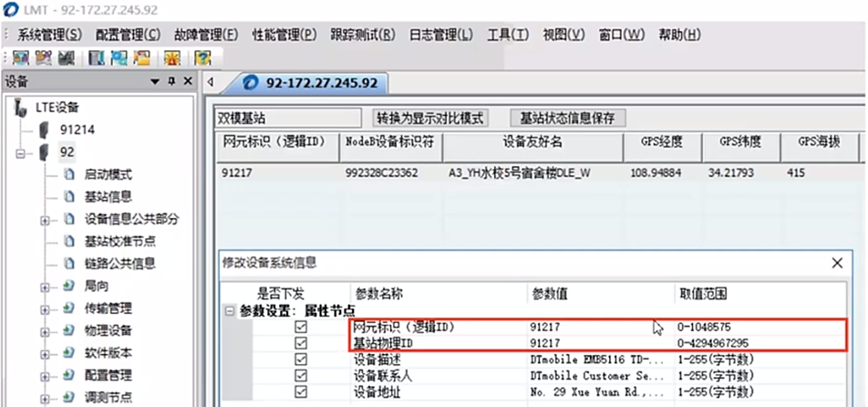
Task: Close the 修改设备系统信息 dialog
Action: point(837,263)
